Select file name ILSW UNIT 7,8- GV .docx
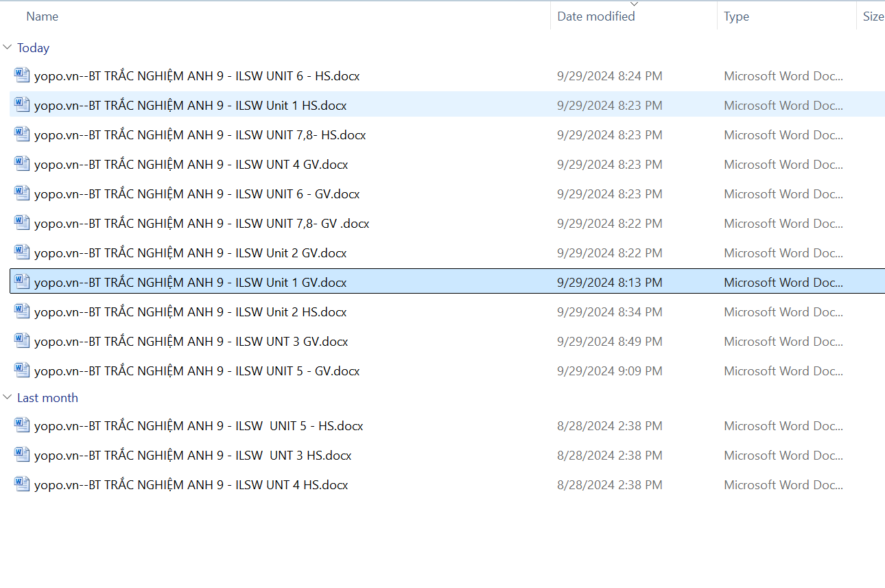This screenshot has width=885, height=588. [202, 224]
